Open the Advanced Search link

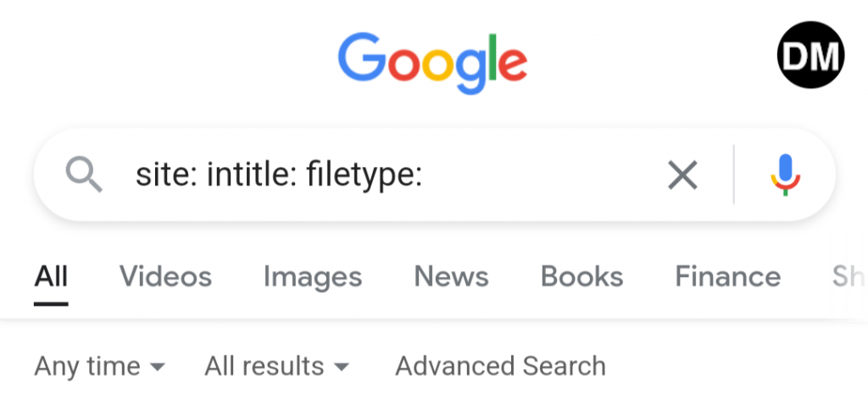point(500,366)
